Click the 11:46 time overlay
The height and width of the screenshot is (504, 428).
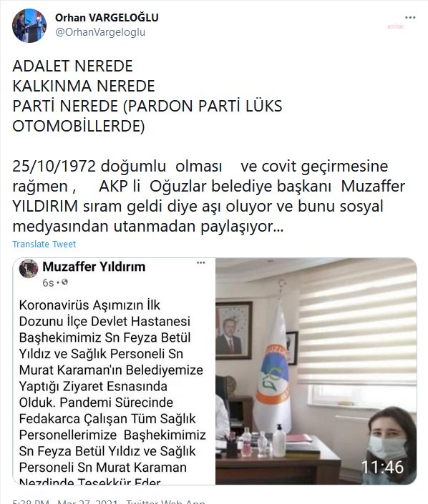(x=382, y=467)
